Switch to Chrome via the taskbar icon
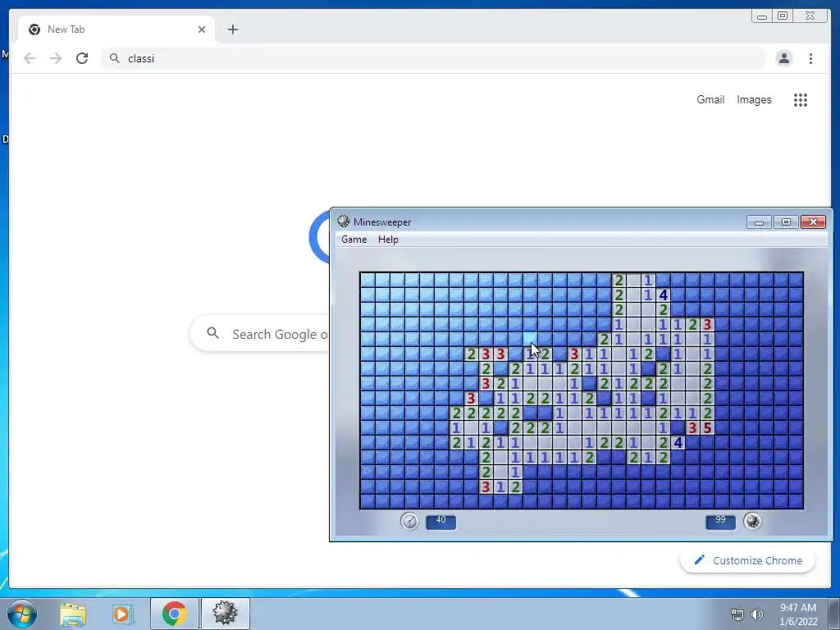This screenshot has width=840, height=630. (174, 614)
